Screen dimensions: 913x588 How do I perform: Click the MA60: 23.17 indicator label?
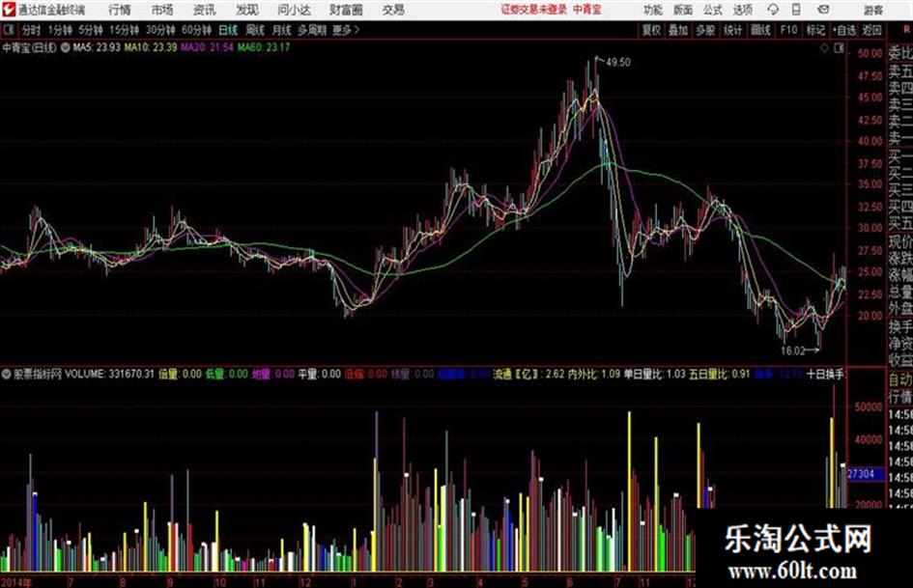[x=263, y=47]
